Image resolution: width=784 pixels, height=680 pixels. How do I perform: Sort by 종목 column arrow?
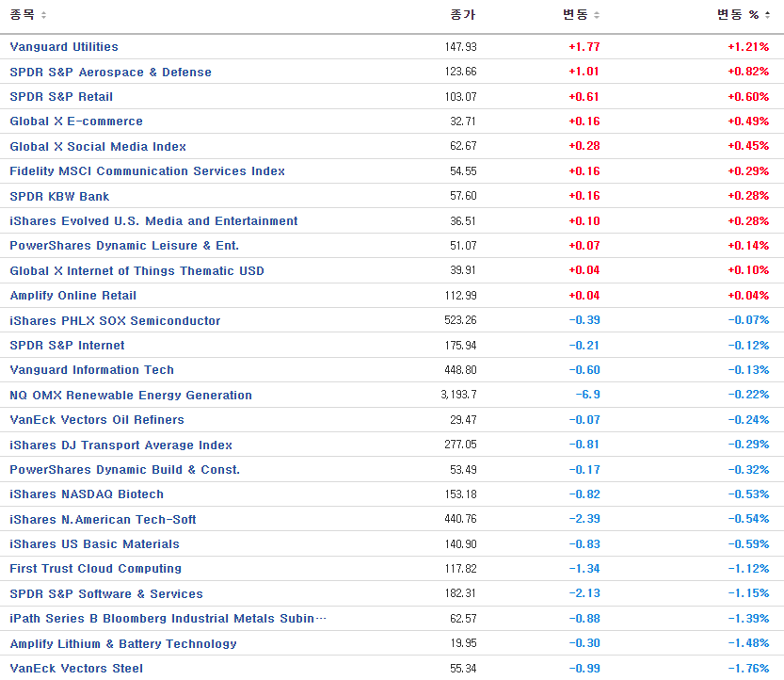pyautogui.click(x=43, y=15)
